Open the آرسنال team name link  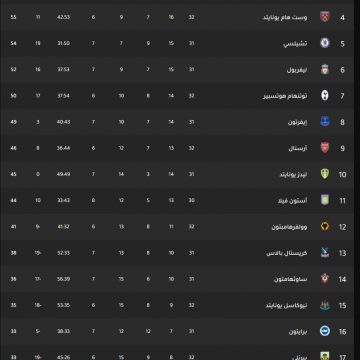point(298,148)
